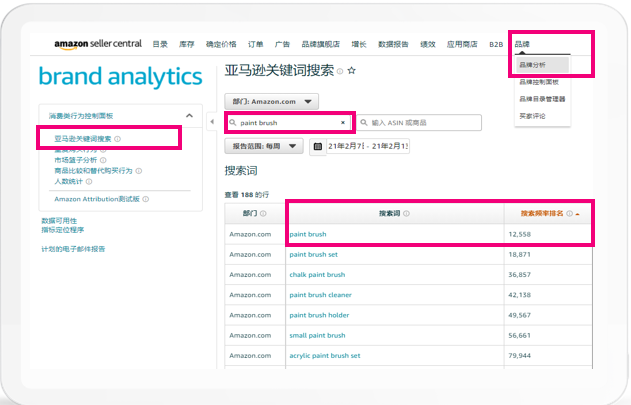Screen dimensions: 631x405
Task: Open the 绩效 menu
Action: tap(428, 44)
